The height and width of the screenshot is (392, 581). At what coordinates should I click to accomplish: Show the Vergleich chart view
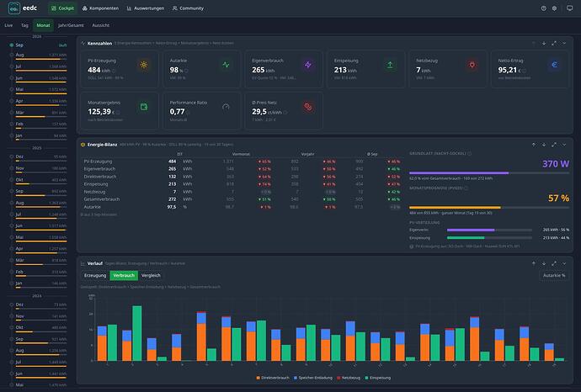pyautogui.click(x=151, y=275)
